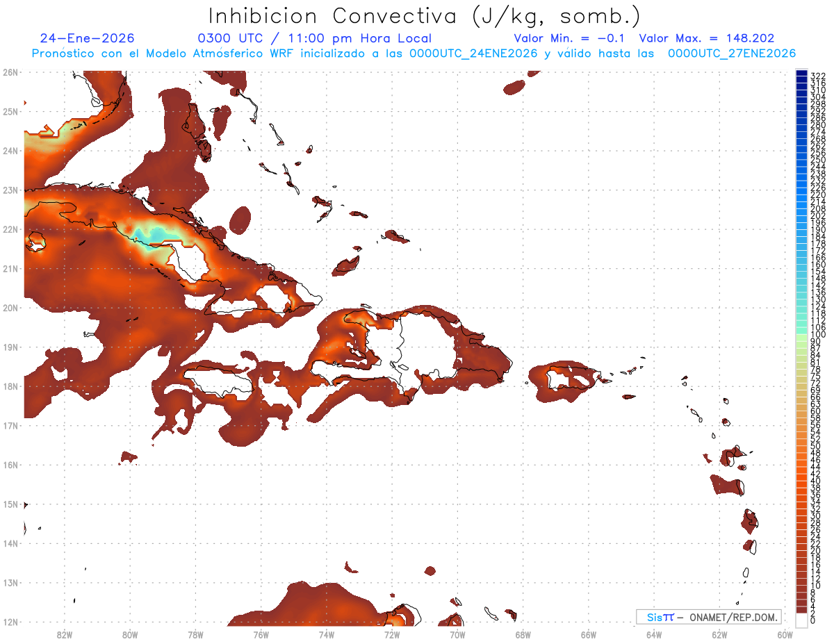Click the 26N latitude label
The width and height of the screenshot is (834, 644).
(x=10, y=72)
